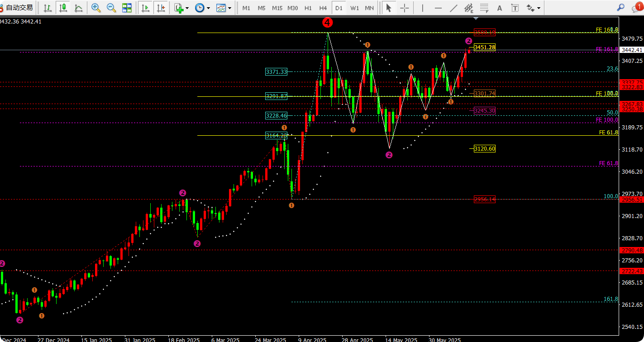644x342 pixels.
Task: Click the 18 Feb 2025 date label
Action: point(184,339)
